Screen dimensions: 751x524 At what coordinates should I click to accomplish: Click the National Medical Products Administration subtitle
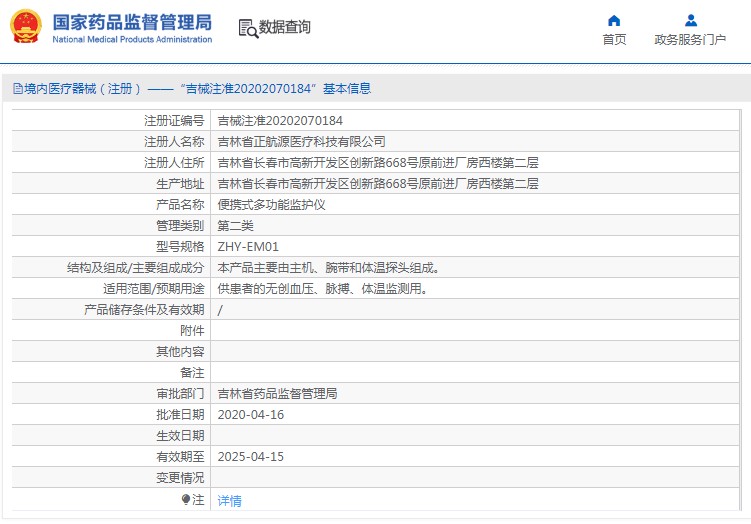[132, 40]
